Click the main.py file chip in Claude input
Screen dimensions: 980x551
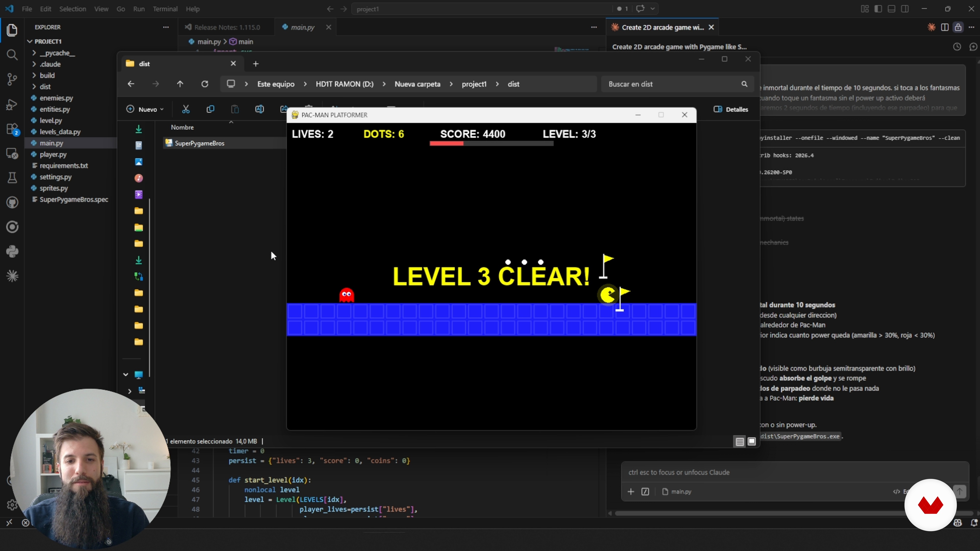click(x=677, y=492)
